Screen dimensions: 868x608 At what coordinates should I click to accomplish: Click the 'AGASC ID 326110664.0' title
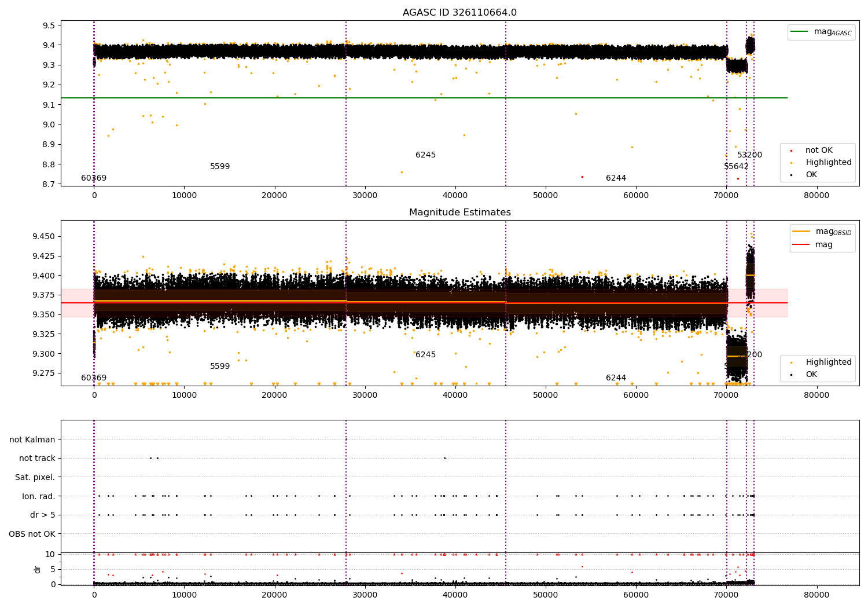click(x=460, y=13)
